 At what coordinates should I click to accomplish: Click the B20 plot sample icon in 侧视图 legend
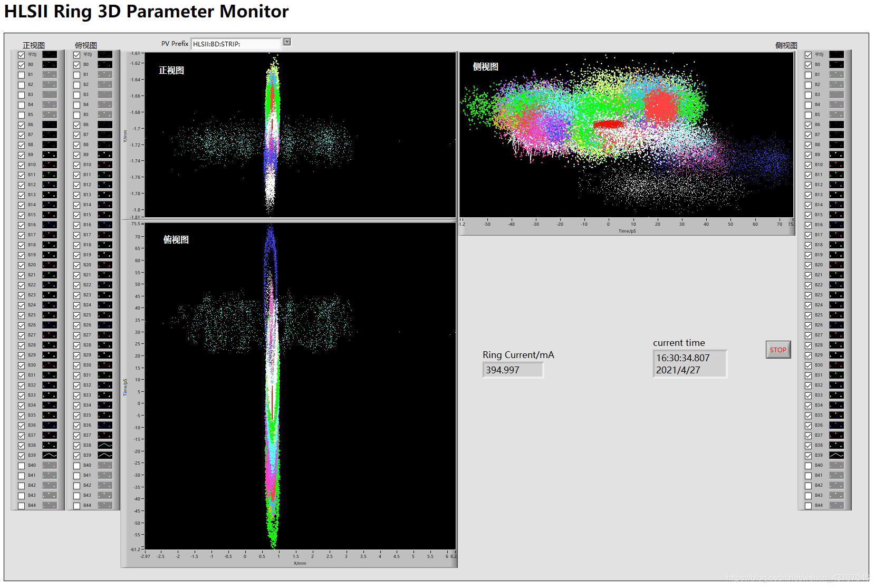pyautogui.click(x=836, y=265)
